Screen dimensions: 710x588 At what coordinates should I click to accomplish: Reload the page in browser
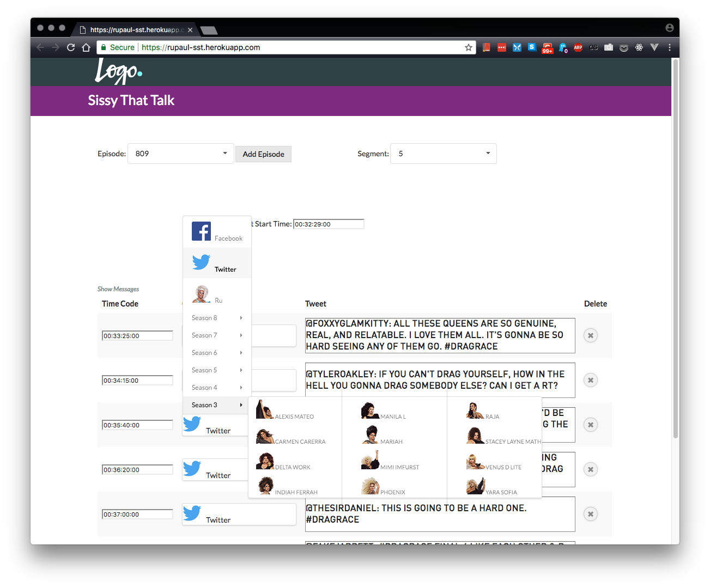71,47
